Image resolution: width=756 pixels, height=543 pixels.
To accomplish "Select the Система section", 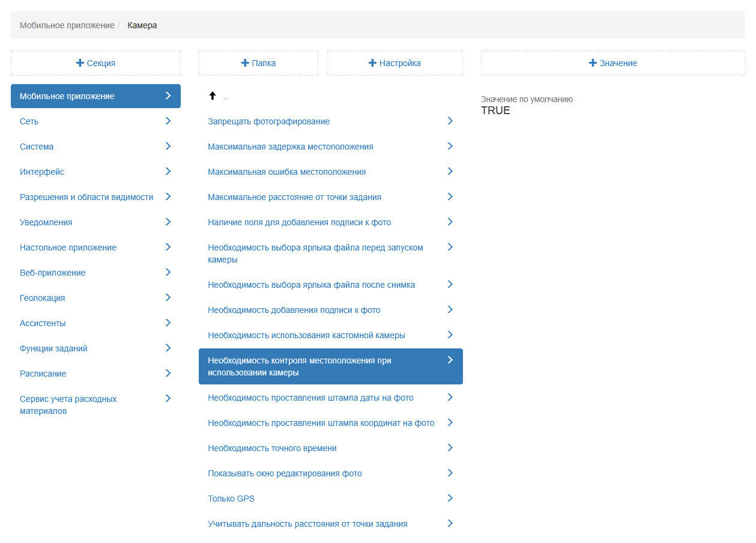I will pyautogui.click(x=37, y=147).
